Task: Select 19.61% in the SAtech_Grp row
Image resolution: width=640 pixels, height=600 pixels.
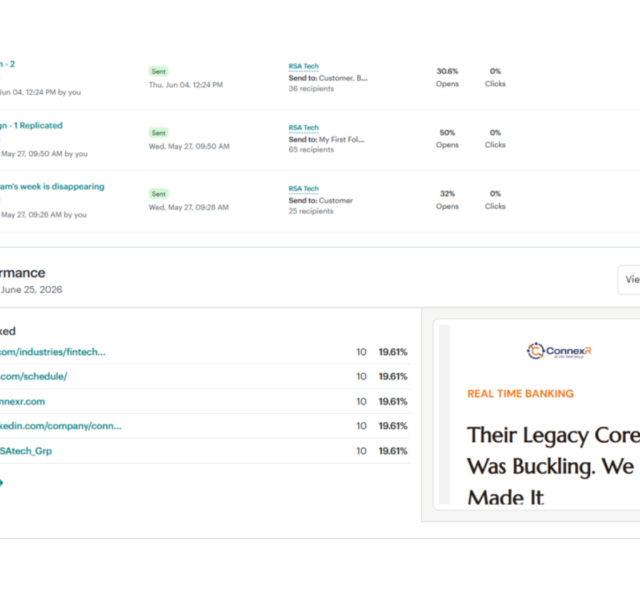Action: [393, 451]
